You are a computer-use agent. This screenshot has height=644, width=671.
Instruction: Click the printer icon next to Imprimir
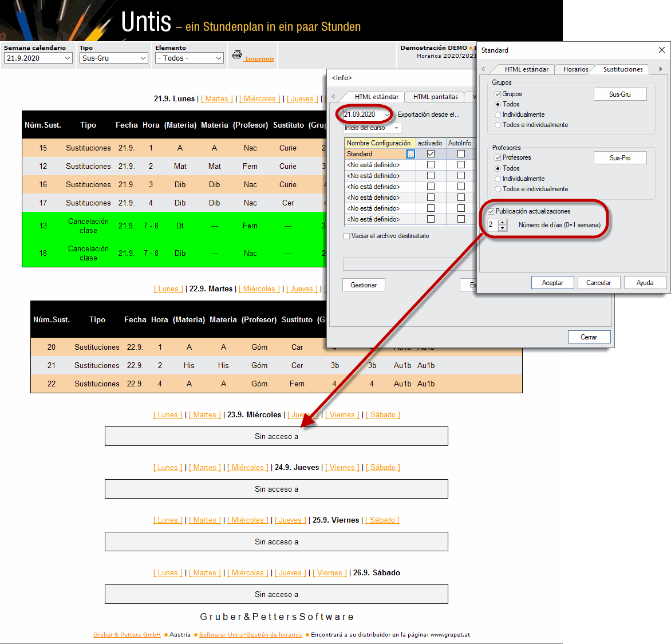pyautogui.click(x=237, y=54)
